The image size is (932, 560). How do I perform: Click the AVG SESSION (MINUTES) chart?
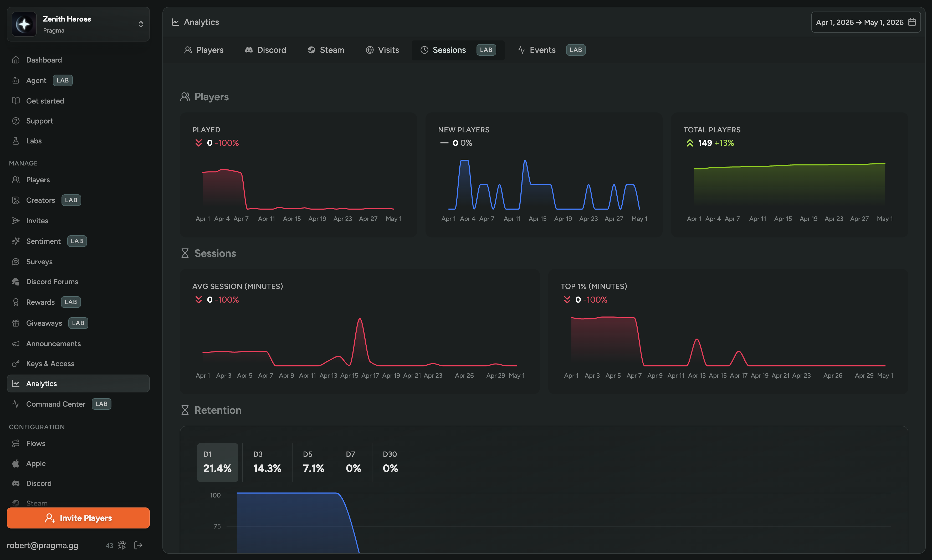coord(360,331)
